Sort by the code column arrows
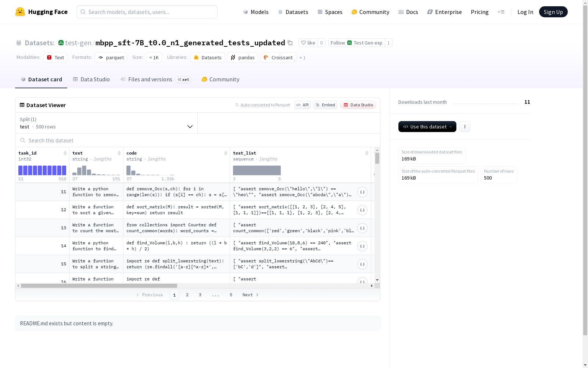 pyautogui.click(x=226, y=153)
